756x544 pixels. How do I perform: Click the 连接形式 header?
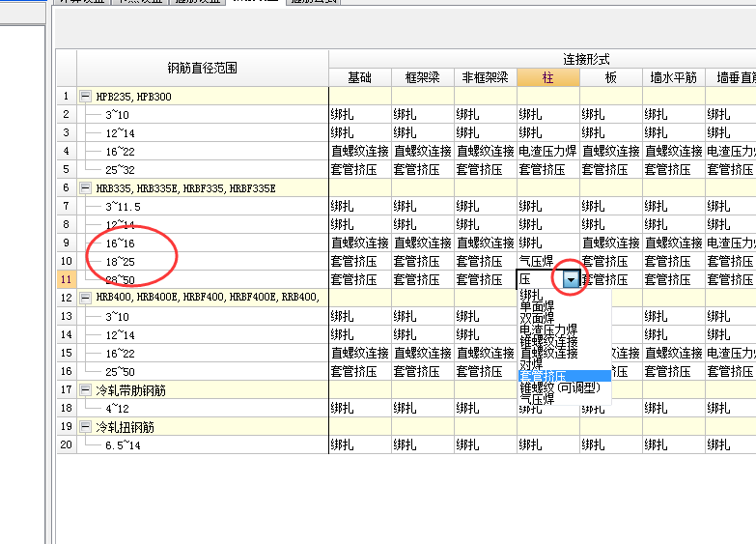coord(586,59)
